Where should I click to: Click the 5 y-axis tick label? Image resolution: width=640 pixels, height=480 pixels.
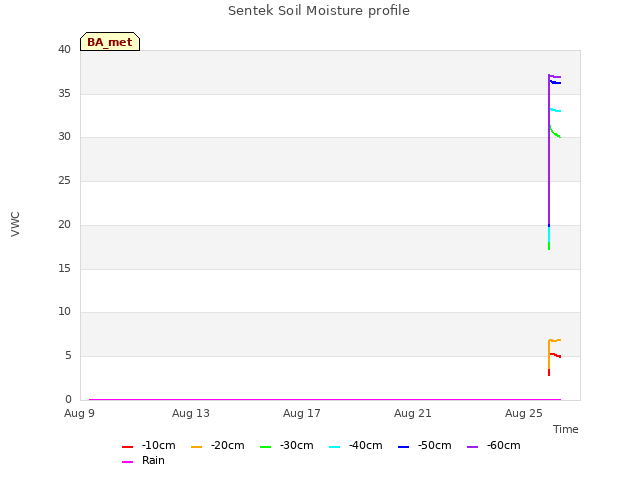point(68,356)
